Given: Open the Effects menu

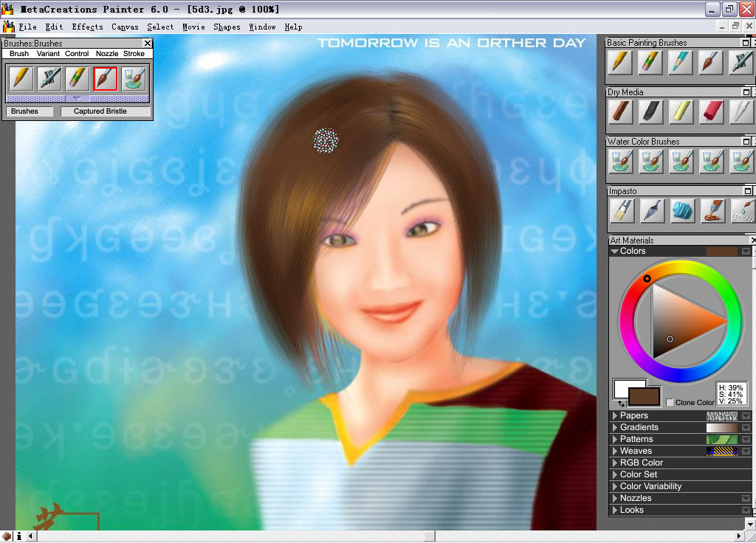Looking at the screenshot, I should coord(87,27).
